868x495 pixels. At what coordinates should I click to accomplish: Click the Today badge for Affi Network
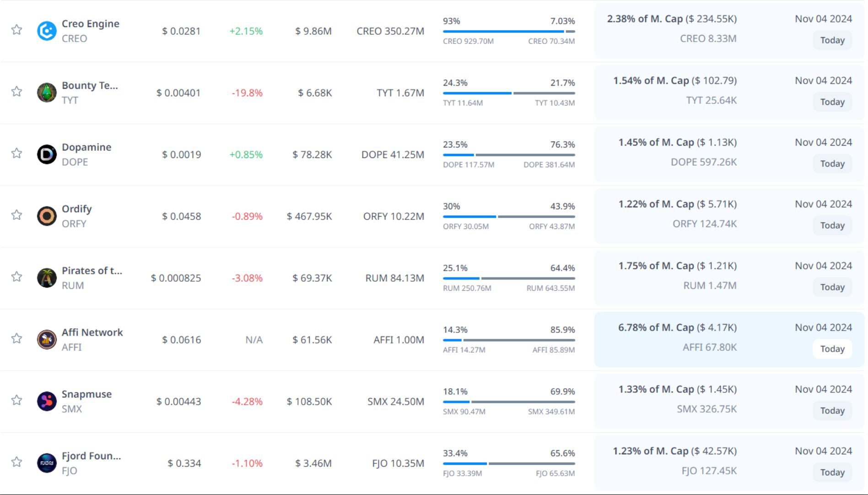point(832,349)
